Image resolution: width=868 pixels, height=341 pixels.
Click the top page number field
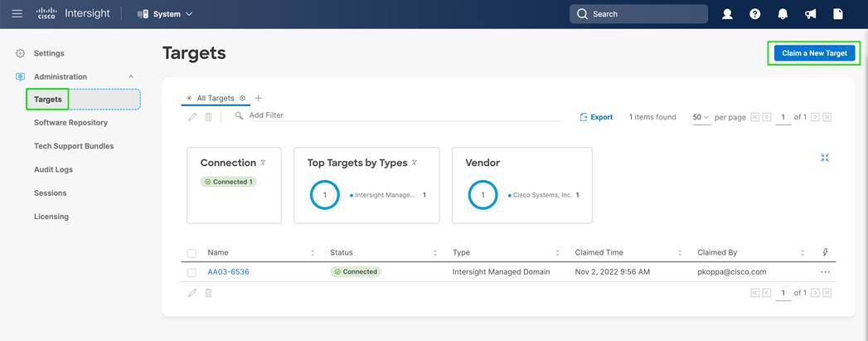pyautogui.click(x=783, y=117)
